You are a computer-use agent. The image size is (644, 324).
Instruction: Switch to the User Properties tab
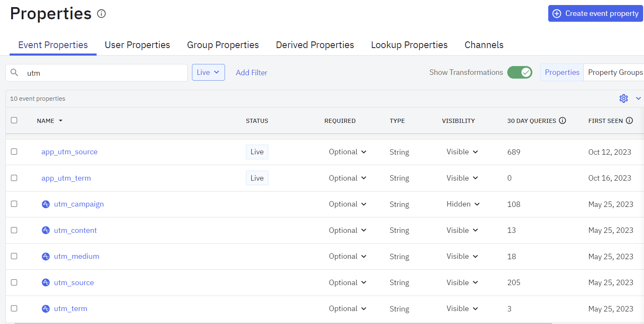(x=137, y=45)
